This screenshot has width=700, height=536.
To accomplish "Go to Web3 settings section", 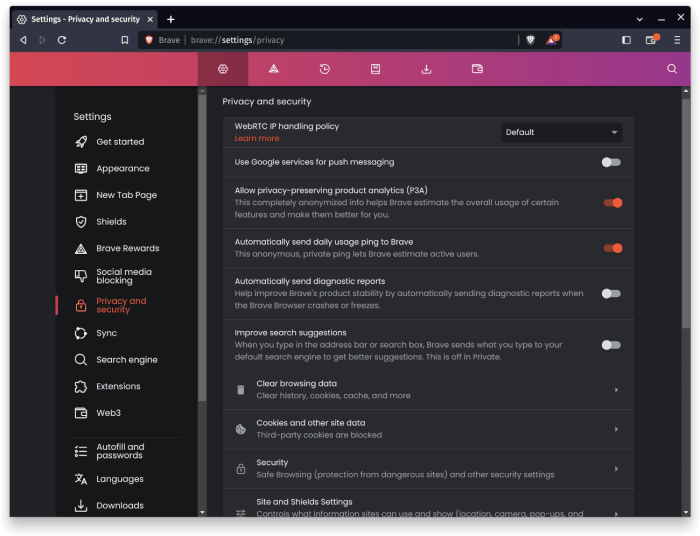I will pyautogui.click(x=108, y=413).
